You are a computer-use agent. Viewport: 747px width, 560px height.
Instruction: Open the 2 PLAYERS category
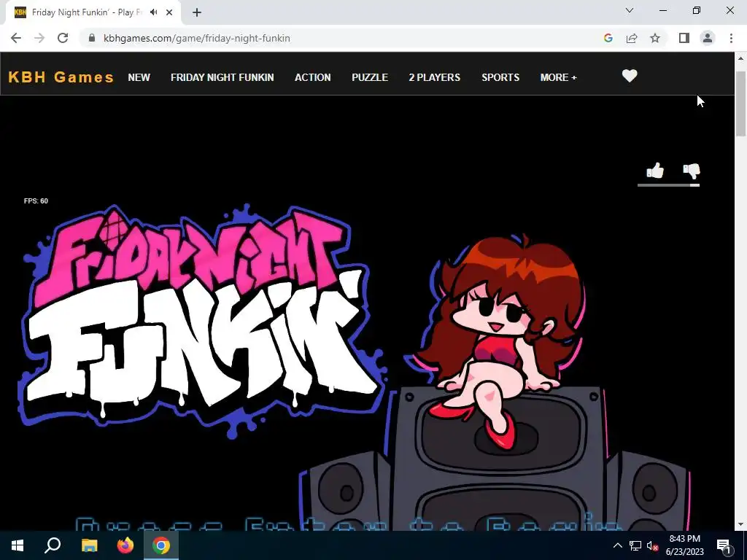pos(435,77)
